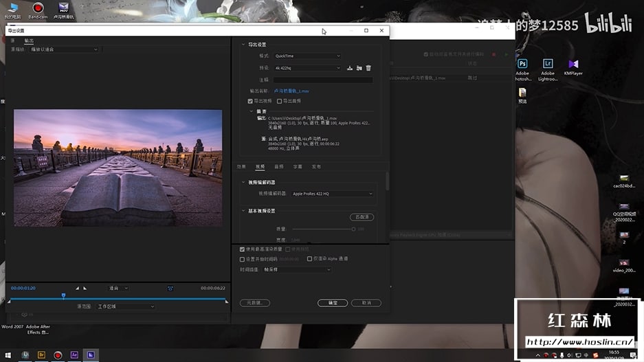644x362 pixels.
Task: Click the 取消 cancel button
Action: [x=366, y=303]
